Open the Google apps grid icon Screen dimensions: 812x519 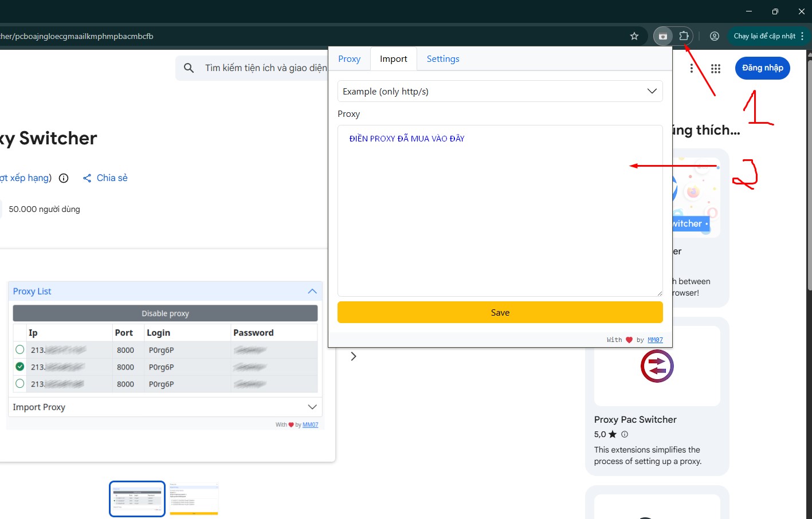[x=716, y=69]
